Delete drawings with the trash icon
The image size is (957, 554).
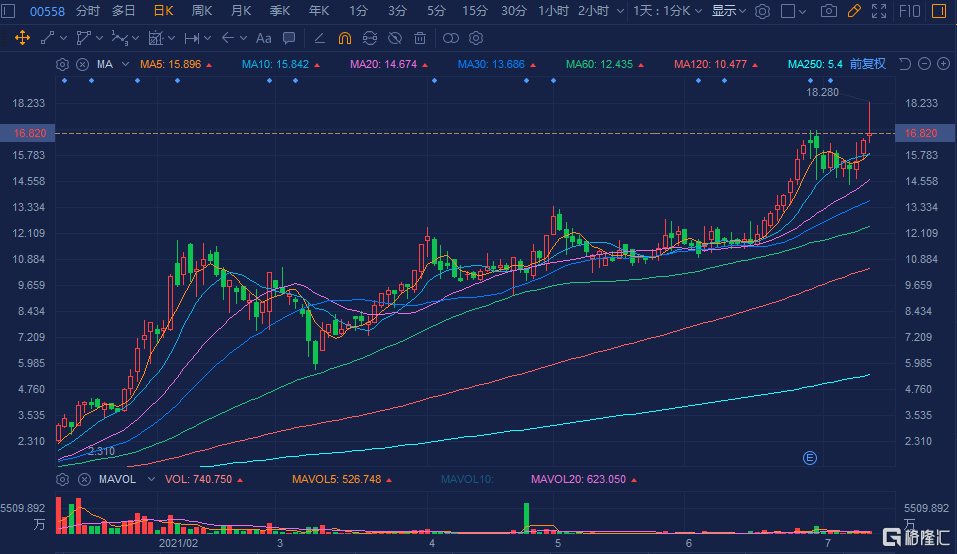point(420,38)
